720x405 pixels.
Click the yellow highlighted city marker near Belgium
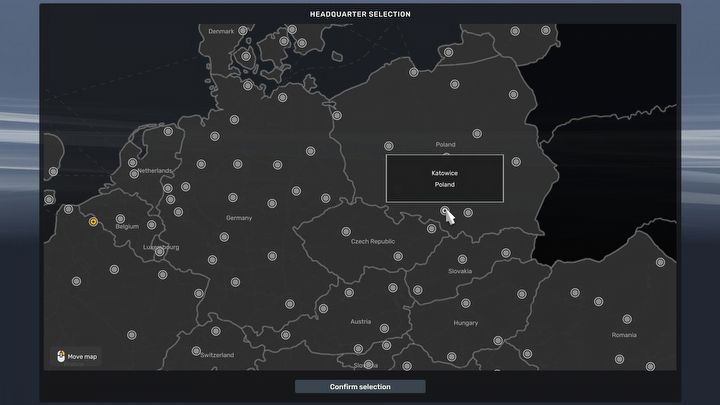(93, 222)
